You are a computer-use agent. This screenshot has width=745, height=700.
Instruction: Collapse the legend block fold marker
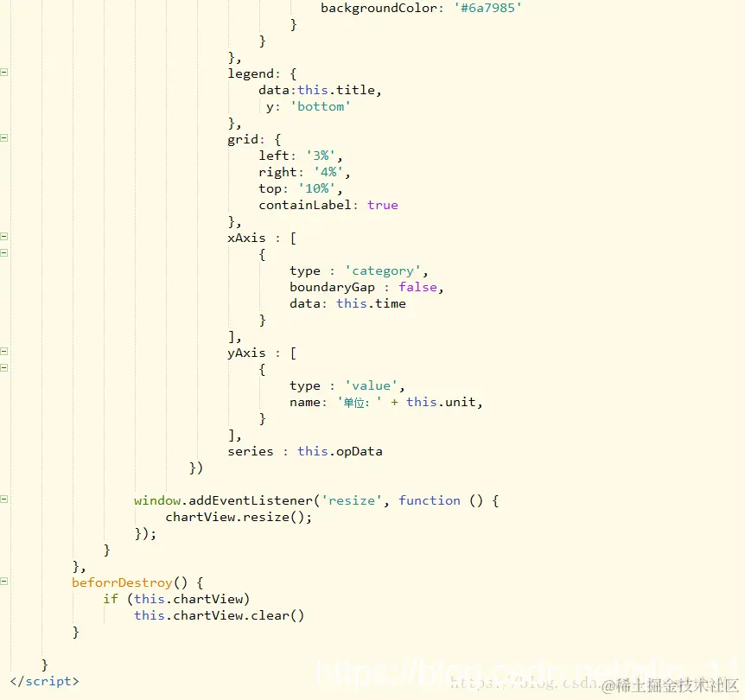point(3,73)
